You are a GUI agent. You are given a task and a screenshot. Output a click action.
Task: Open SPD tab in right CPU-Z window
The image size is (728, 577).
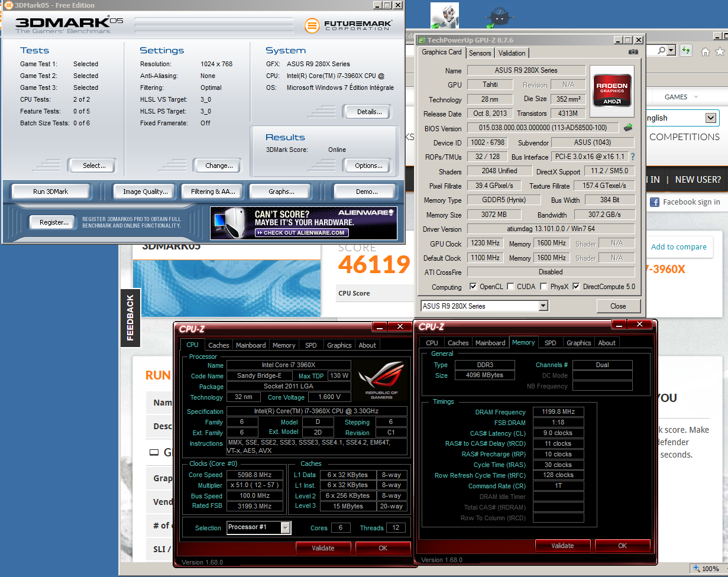point(551,343)
